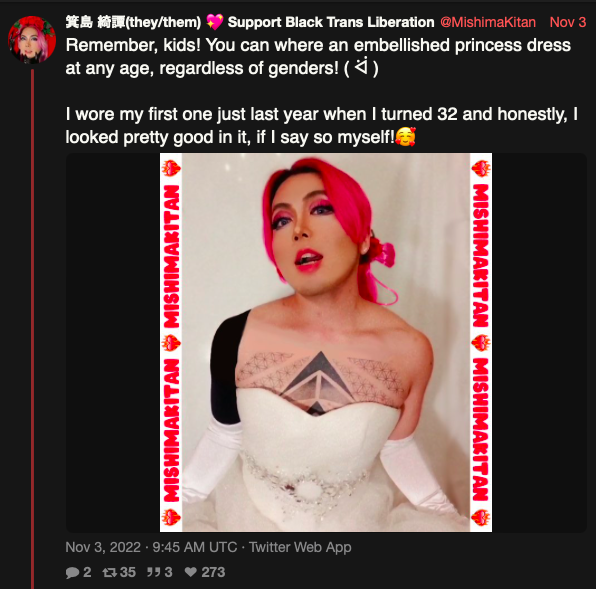The image size is (596, 589).
Task: Click the reply comment bubble icon
Action: tap(72, 572)
